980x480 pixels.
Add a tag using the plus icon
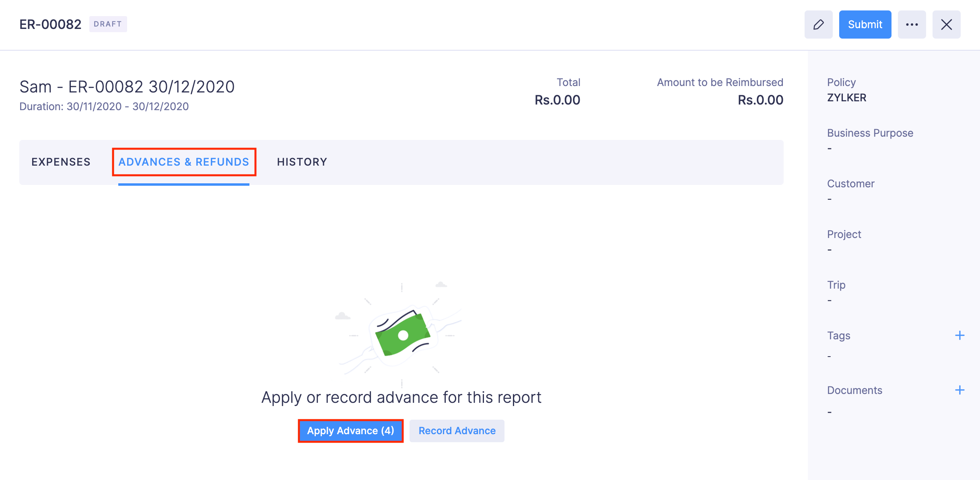(x=960, y=335)
